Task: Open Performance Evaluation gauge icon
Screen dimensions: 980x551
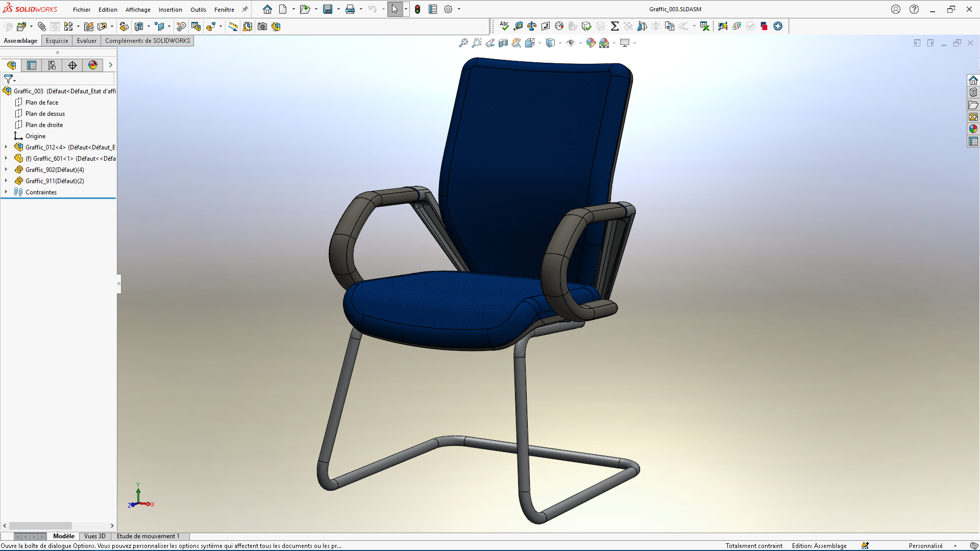Action: (559, 26)
